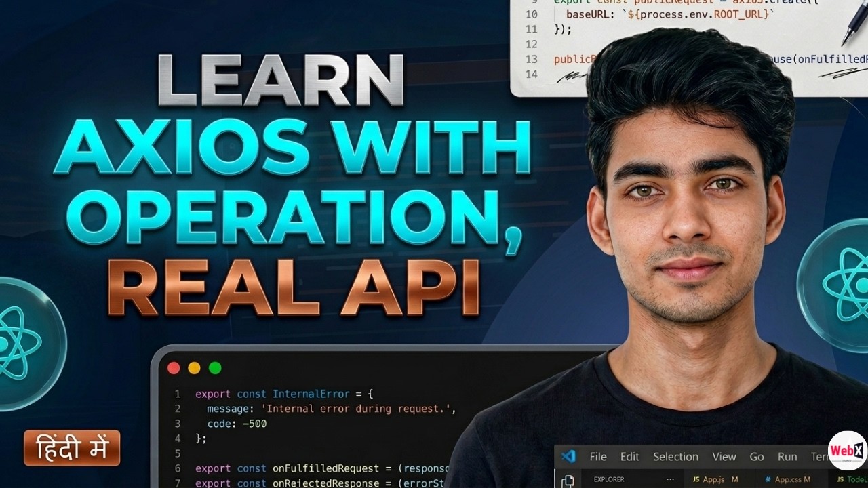Open the Go menu
Image resolution: width=868 pixels, height=488 pixels.
(x=757, y=457)
